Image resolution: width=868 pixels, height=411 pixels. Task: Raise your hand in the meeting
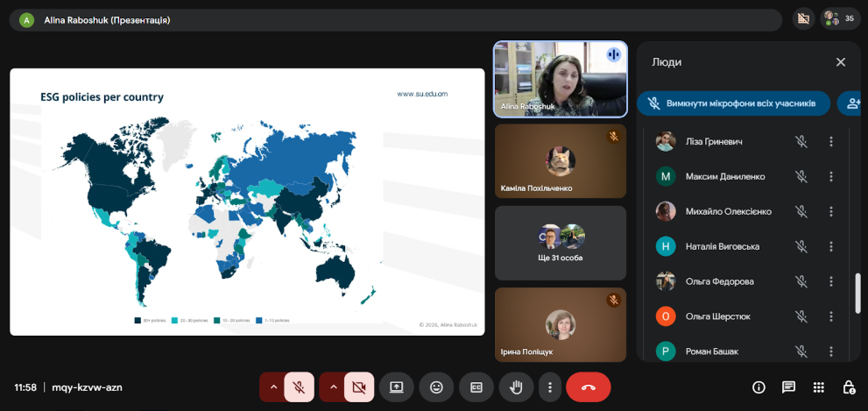(517, 386)
